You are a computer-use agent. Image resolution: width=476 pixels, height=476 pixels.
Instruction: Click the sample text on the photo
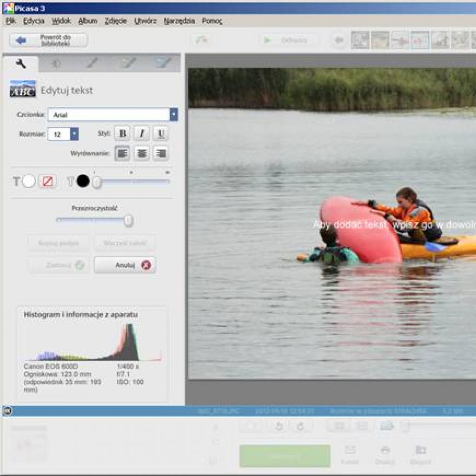pyautogui.click(x=394, y=225)
